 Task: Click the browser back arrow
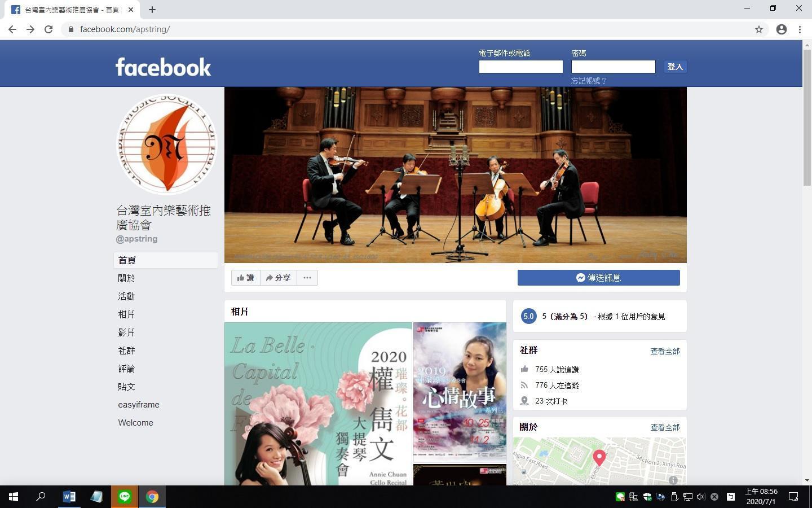(12, 29)
